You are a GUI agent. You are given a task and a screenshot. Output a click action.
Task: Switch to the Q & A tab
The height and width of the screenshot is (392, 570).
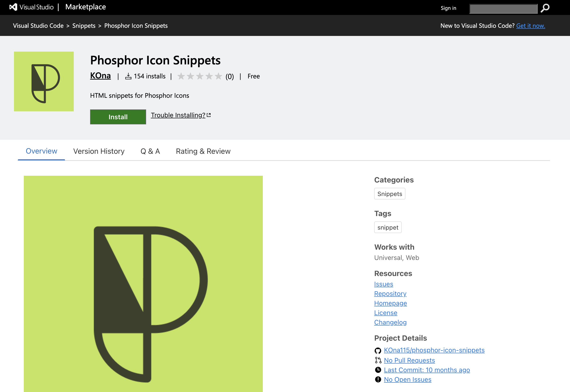click(150, 151)
